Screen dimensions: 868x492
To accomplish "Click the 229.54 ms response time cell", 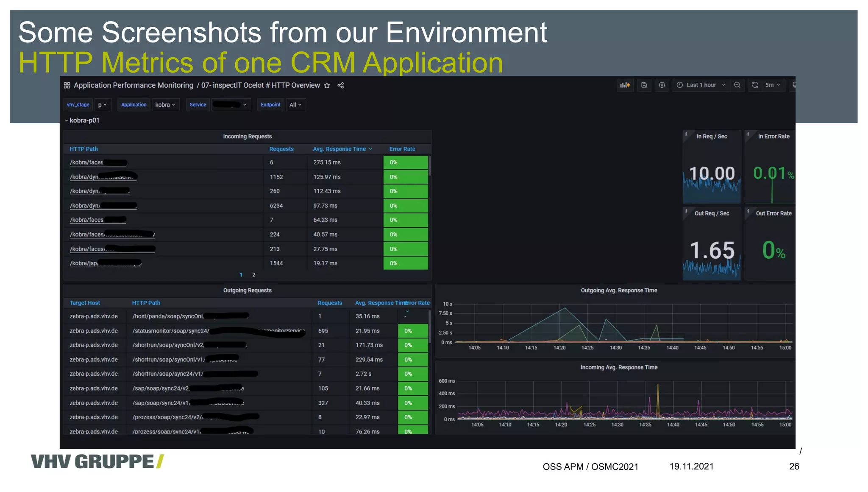I will (x=369, y=360).
